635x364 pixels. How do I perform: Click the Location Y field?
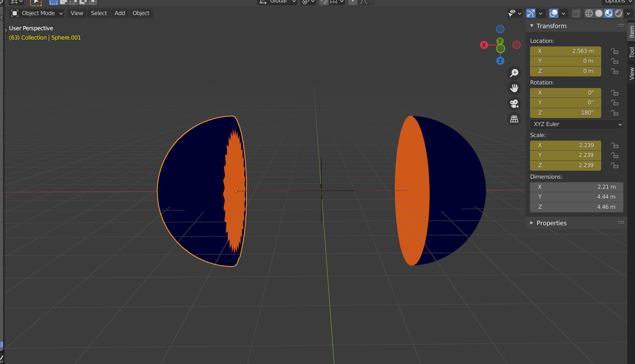566,61
